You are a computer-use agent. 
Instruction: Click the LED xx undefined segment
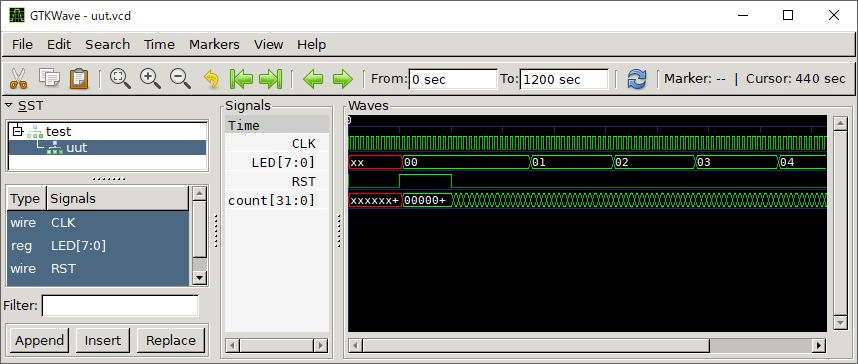[375, 163]
